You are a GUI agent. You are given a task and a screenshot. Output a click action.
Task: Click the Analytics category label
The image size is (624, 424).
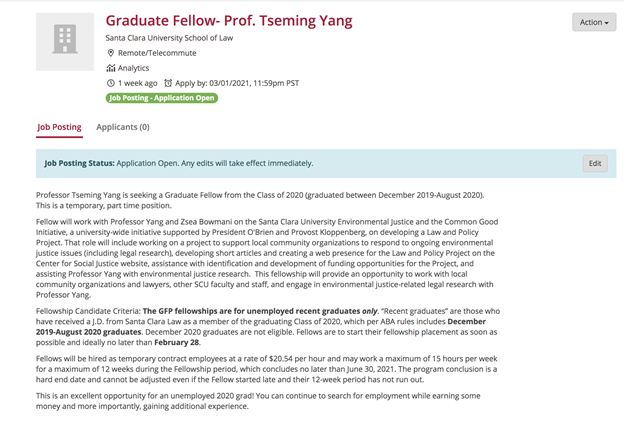pyautogui.click(x=134, y=68)
